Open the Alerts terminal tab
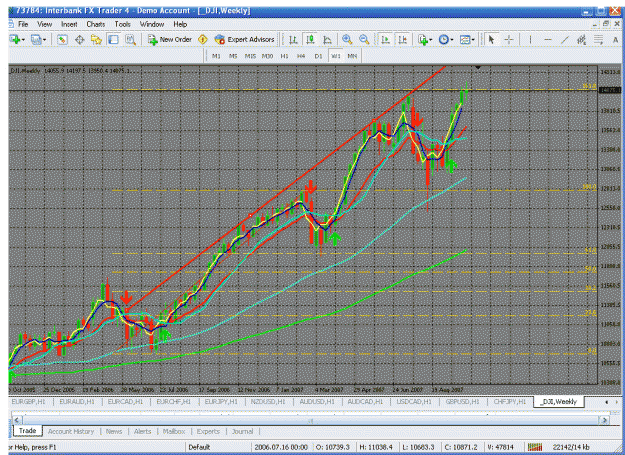Viewport: 625px width, 455px height. click(142, 431)
